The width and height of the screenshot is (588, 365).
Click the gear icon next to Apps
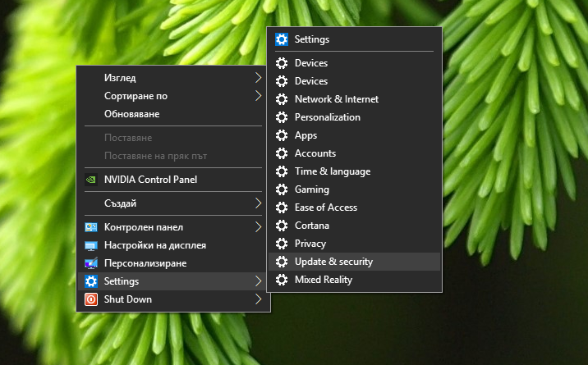282,135
